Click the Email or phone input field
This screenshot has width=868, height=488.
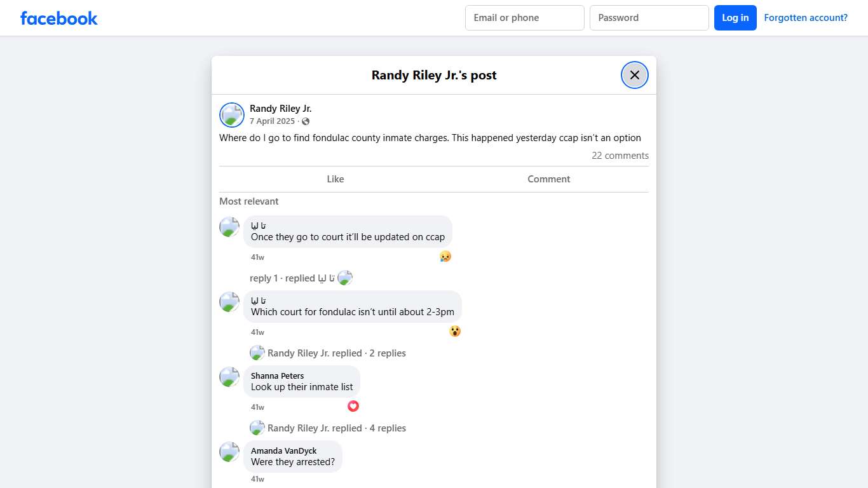tap(524, 18)
